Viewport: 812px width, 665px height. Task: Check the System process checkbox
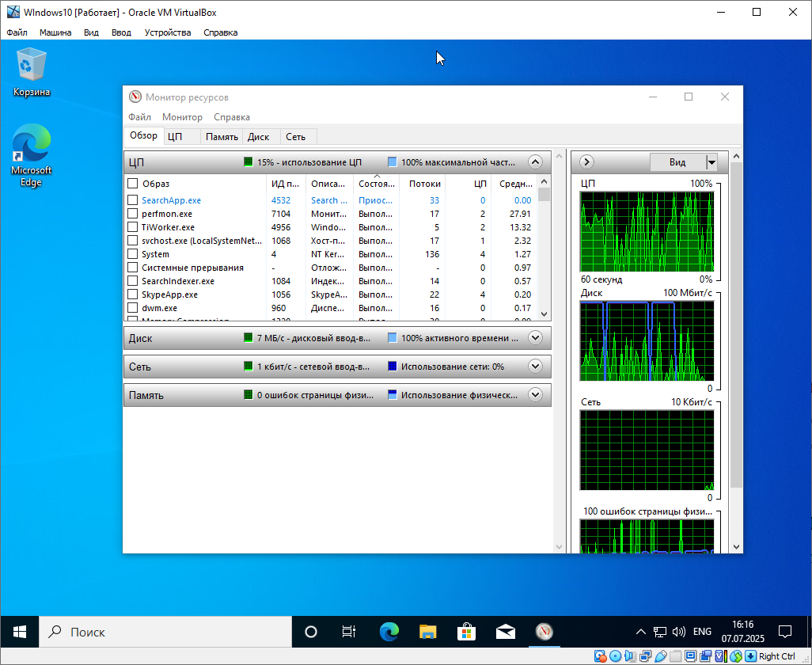tap(133, 254)
